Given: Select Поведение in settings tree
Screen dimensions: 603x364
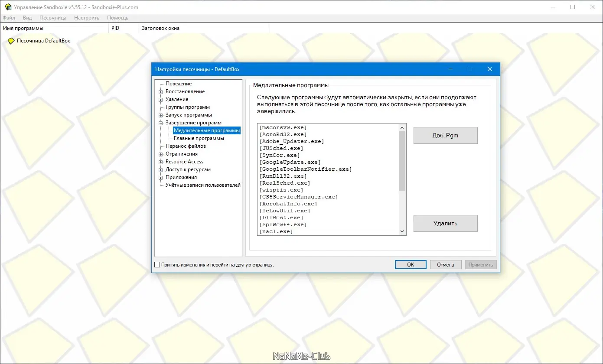Looking at the screenshot, I should [179, 84].
